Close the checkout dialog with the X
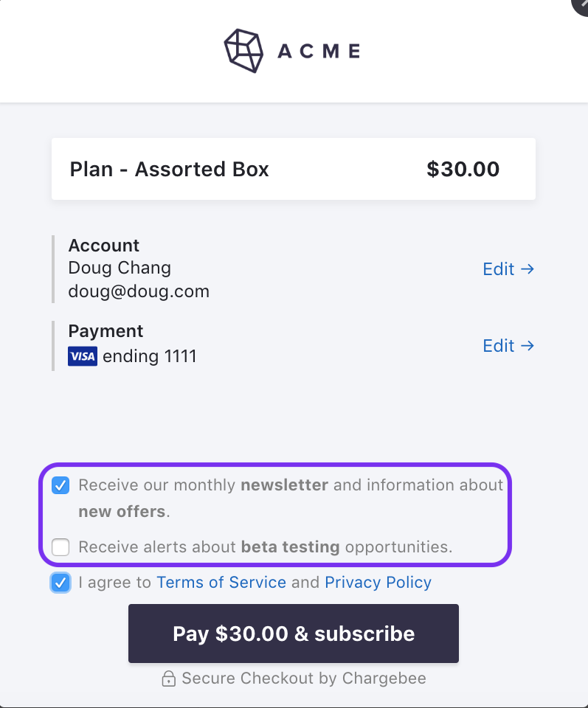Viewport: 588px width, 708px height. click(583, 4)
